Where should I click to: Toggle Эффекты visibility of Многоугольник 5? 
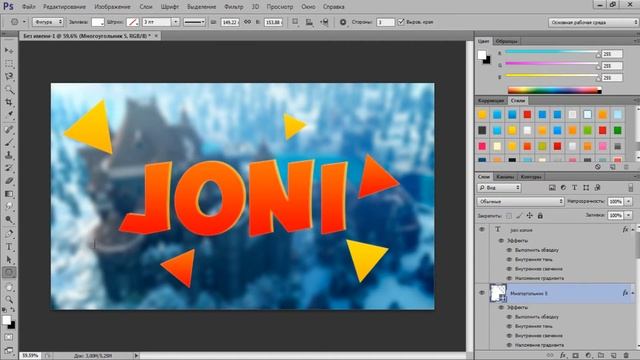pyautogui.click(x=501, y=307)
